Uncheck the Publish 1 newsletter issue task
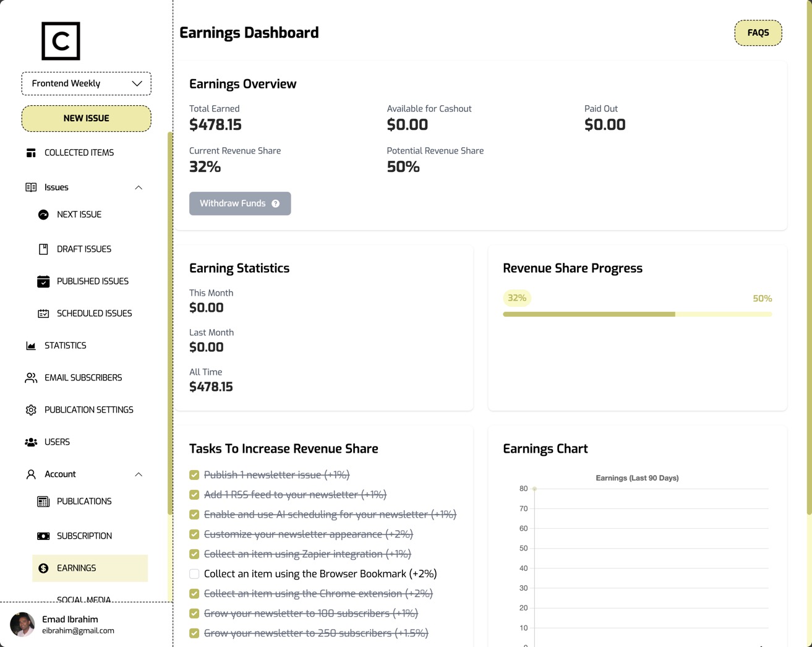The height and width of the screenshot is (647, 812). click(194, 474)
